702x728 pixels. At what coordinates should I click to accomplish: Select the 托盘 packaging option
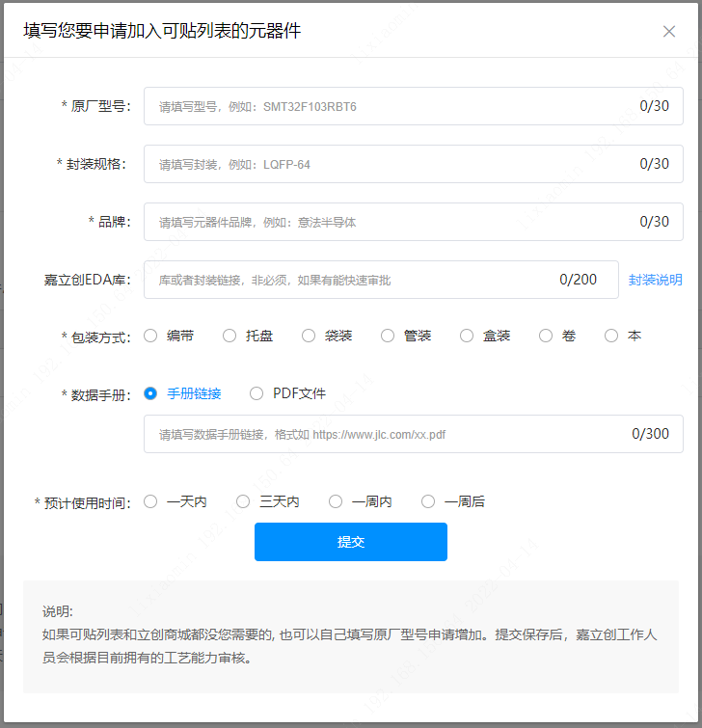coord(229,336)
